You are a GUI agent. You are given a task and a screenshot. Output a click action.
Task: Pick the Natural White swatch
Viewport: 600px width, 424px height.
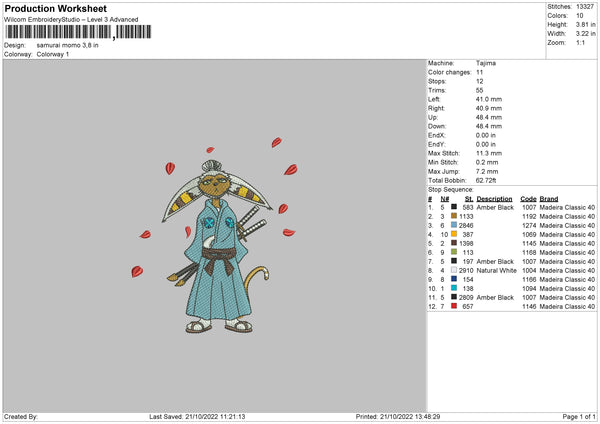(x=454, y=270)
